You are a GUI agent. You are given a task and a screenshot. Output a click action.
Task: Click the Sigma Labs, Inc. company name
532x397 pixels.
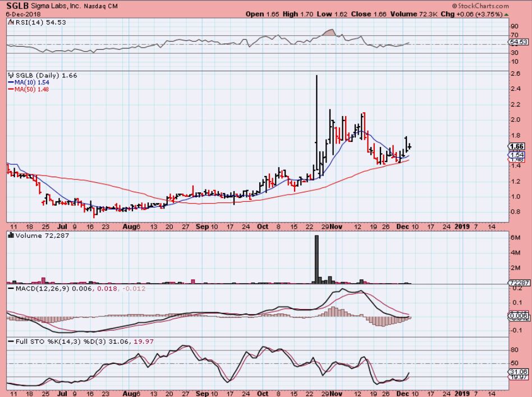point(56,6)
